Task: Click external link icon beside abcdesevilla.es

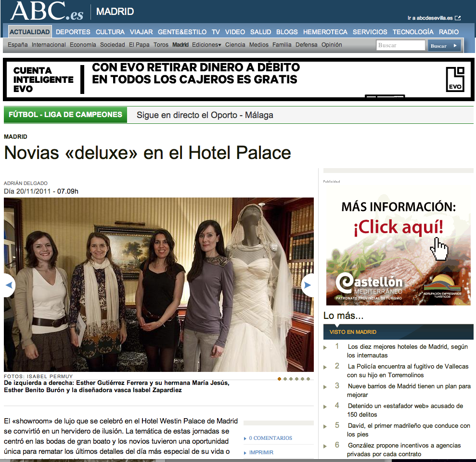Action: (458, 18)
